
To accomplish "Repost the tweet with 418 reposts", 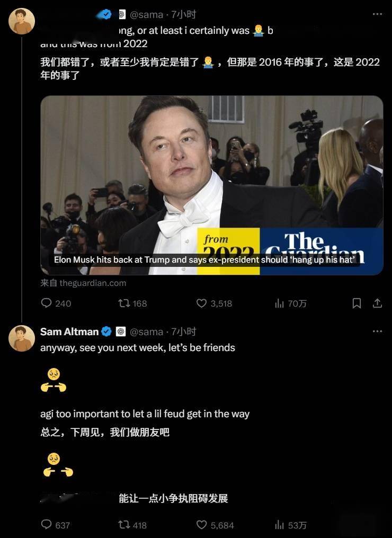I will (132, 525).
